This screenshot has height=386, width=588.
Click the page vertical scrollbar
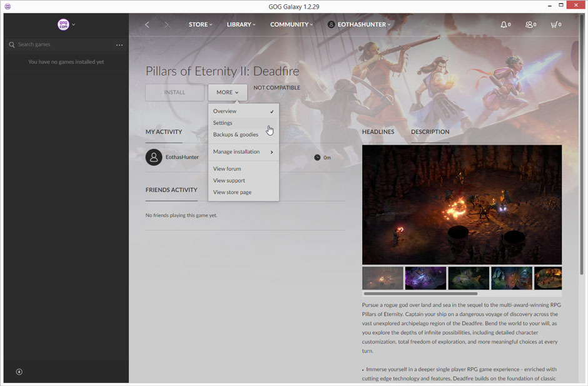click(582, 145)
